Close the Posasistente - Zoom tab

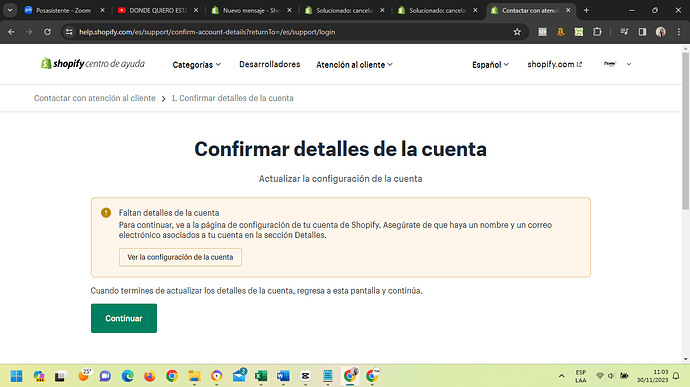coord(103,10)
